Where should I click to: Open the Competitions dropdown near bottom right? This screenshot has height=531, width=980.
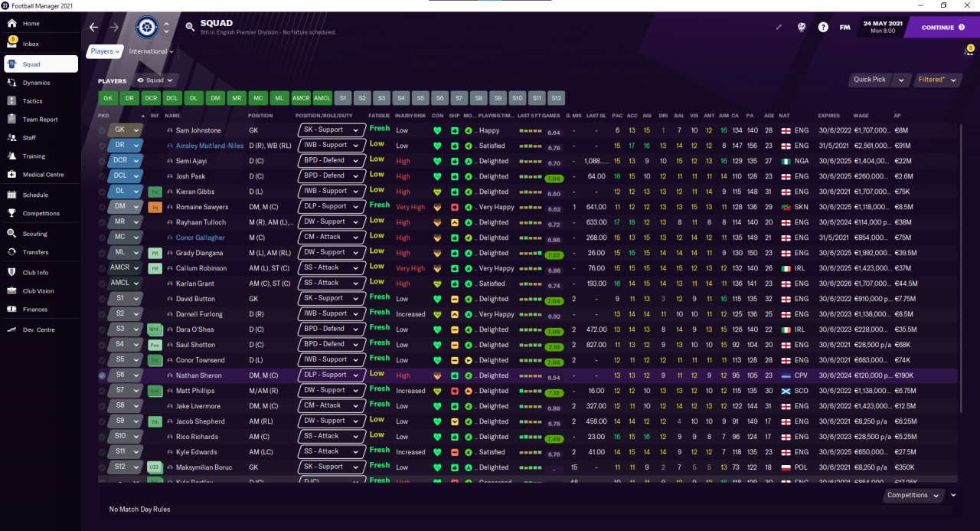click(913, 495)
